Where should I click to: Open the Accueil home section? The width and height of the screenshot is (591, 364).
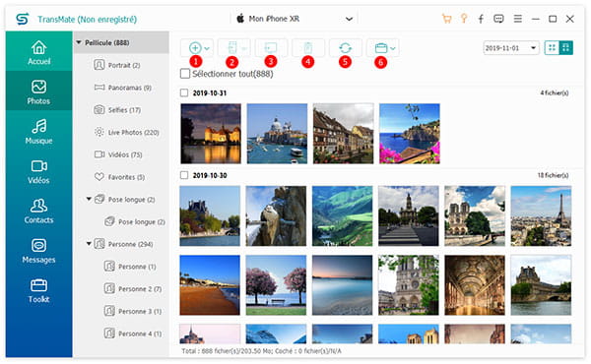click(x=38, y=51)
